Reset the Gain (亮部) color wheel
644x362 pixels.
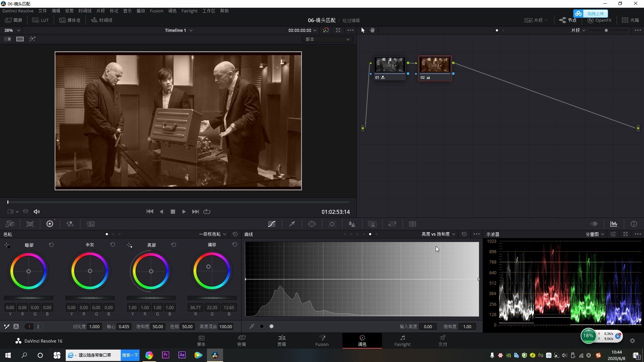click(x=174, y=245)
